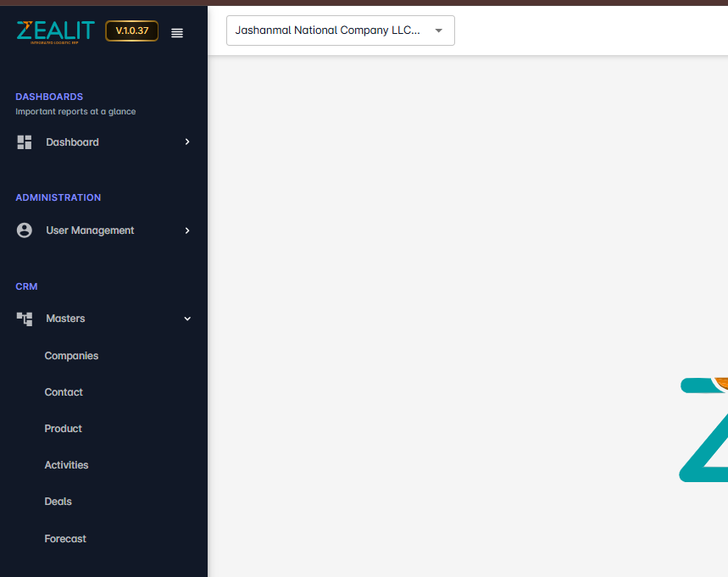Click the User Management person icon
Viewport: 728px width, 577px height.
point(25,230)
